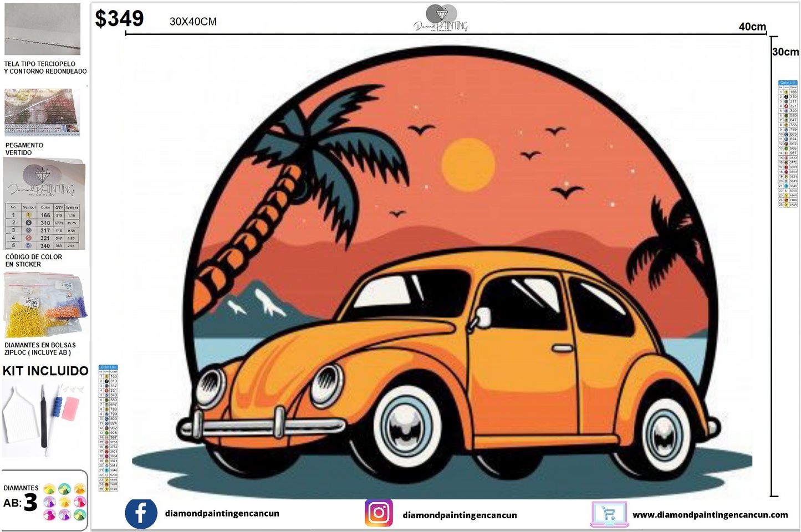This screenshot has width=801, height=532.
Task: Click the Facebook diamondpaintingencancun handle text
Action: click(222, 513)
